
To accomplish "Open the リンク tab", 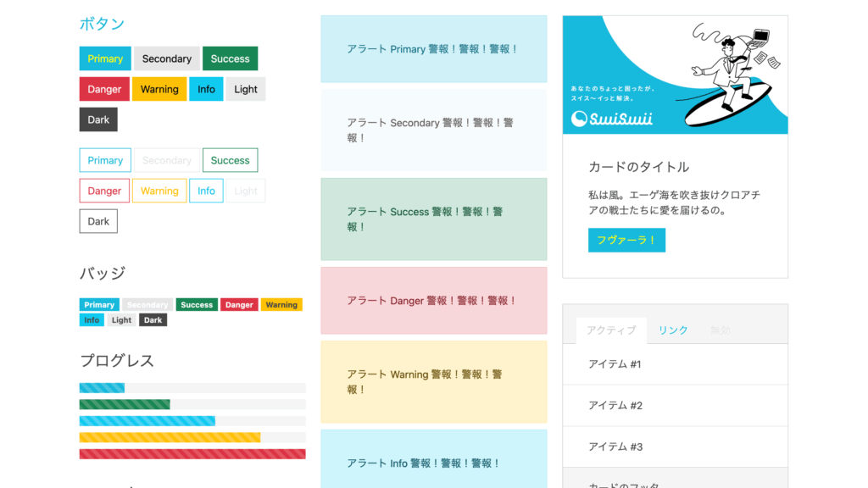I will point(673,330).
